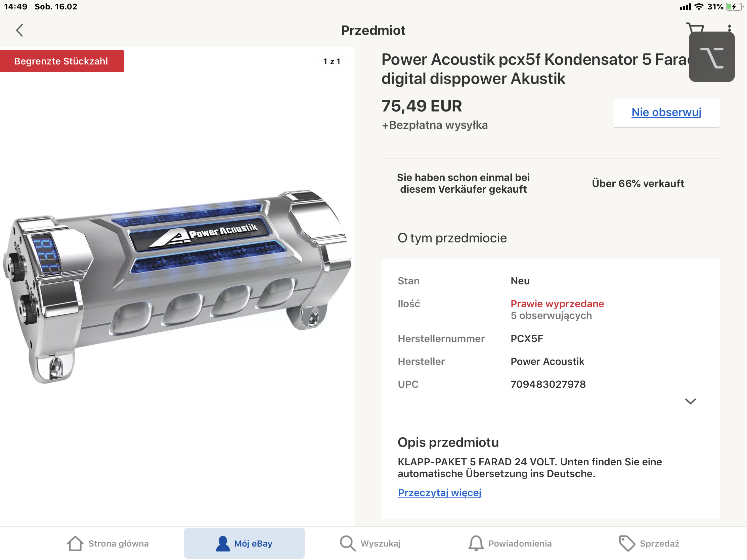Tap the house icon for Strona główna

75,543
